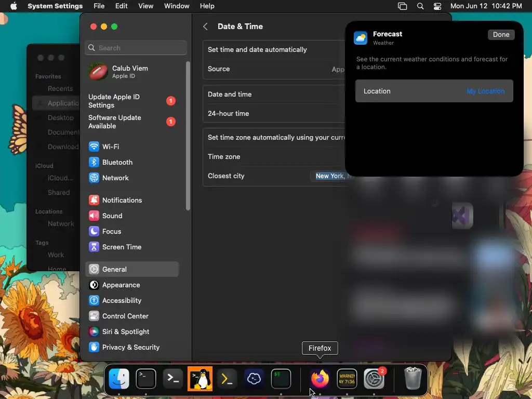Edit the Closest city New York field

[x=330, y=176]
